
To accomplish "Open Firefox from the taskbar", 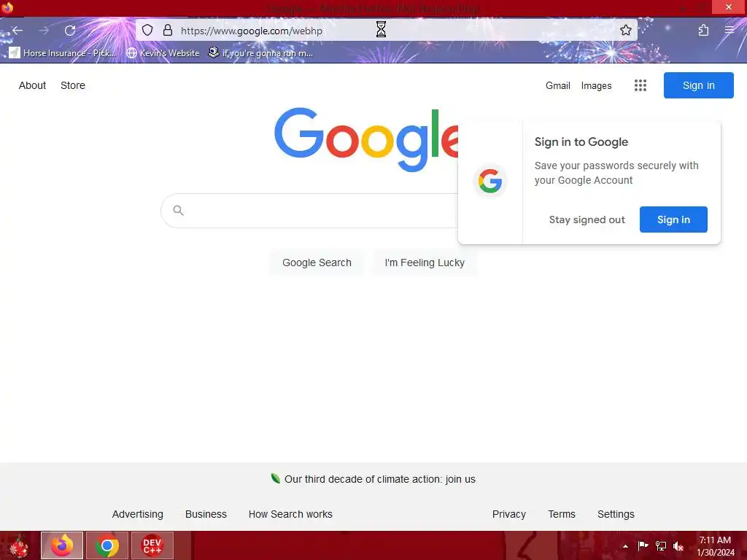I will click(62, 545).
